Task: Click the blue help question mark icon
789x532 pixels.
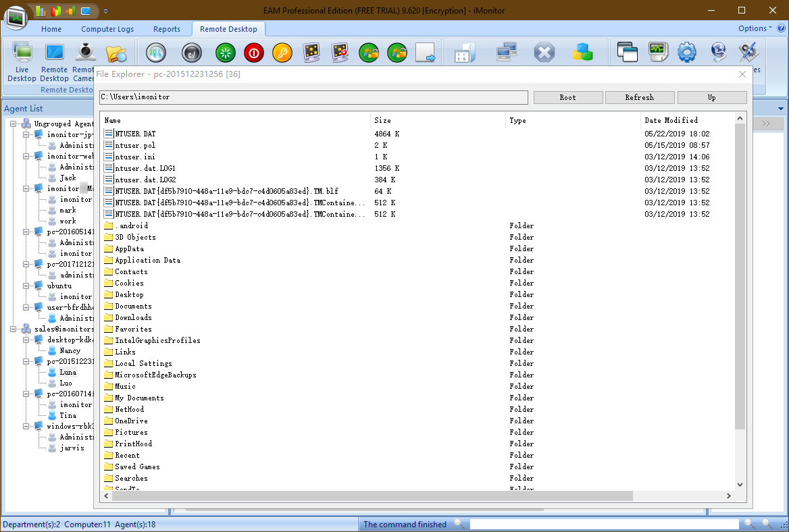Action: [781, 28]
